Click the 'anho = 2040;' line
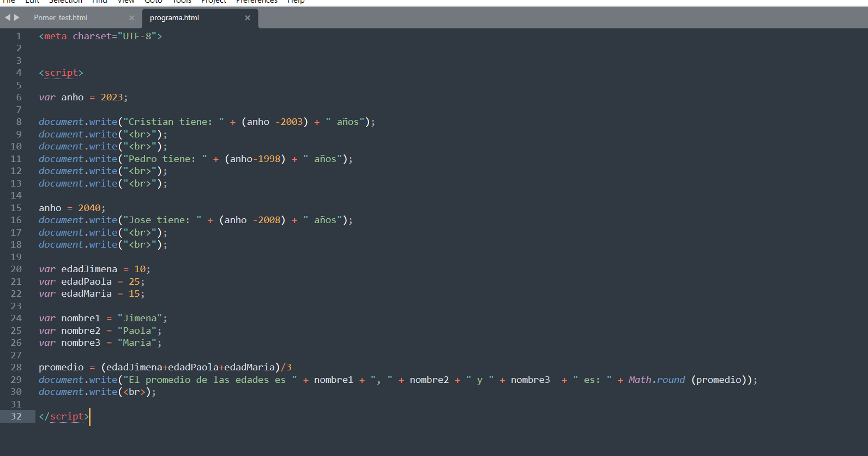 [72, 208]
